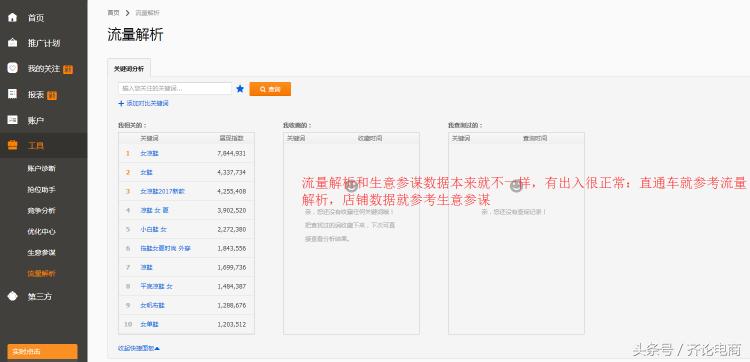Click the index value 1,699,736
The height and width of the screenshot is (362, 750).
[232, 267]
